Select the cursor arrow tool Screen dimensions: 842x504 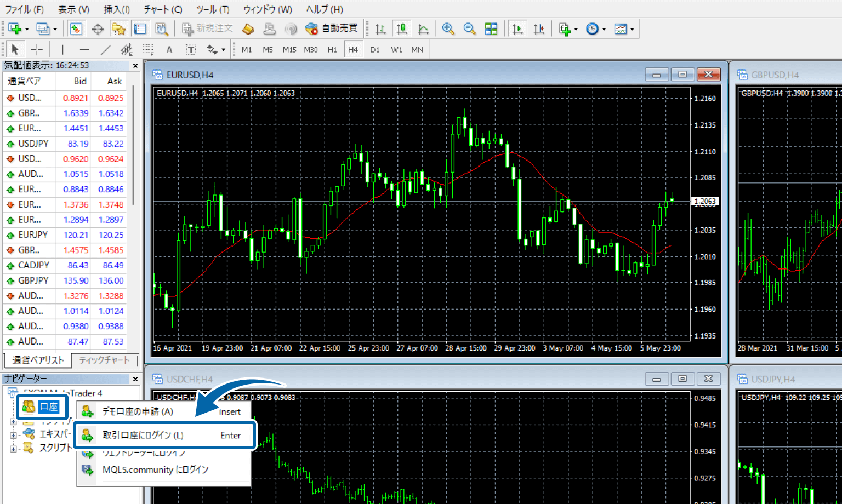15,49
